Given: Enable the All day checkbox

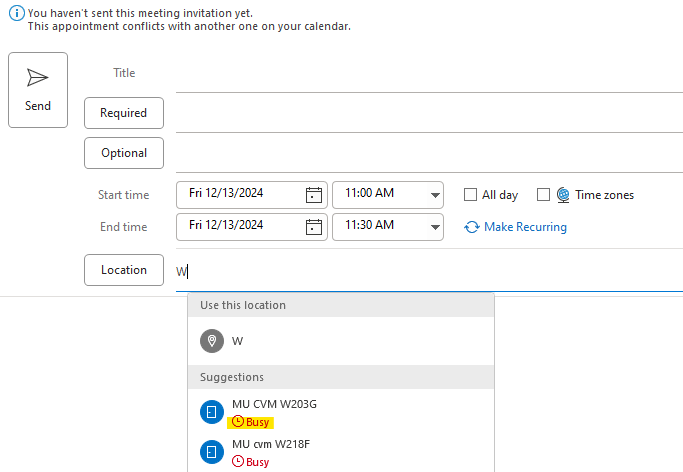Looking at the screenshot, I should pyautogui.click(x=470, y=195).
